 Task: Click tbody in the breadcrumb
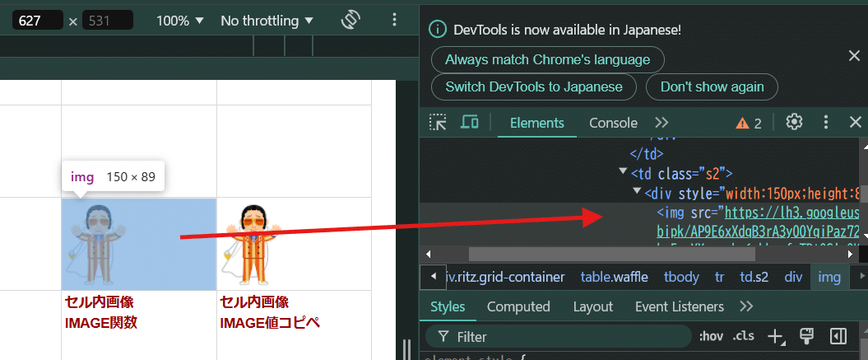click(681, 277)
